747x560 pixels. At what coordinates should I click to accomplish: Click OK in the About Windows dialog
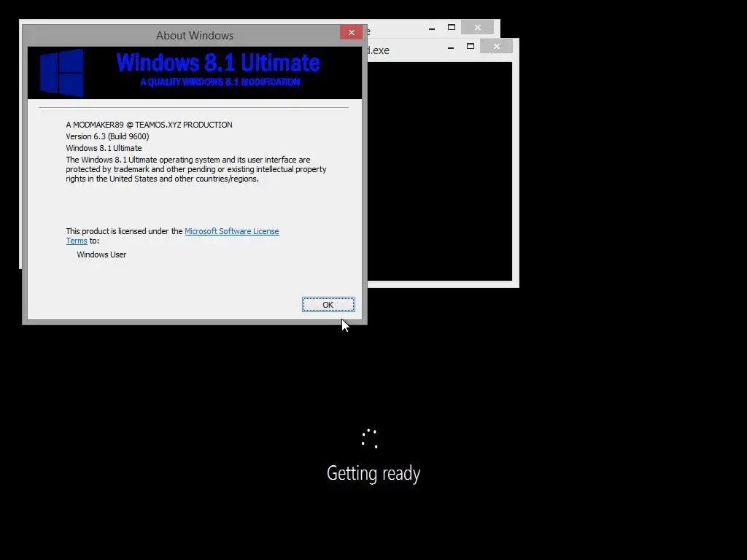point(328,304)
